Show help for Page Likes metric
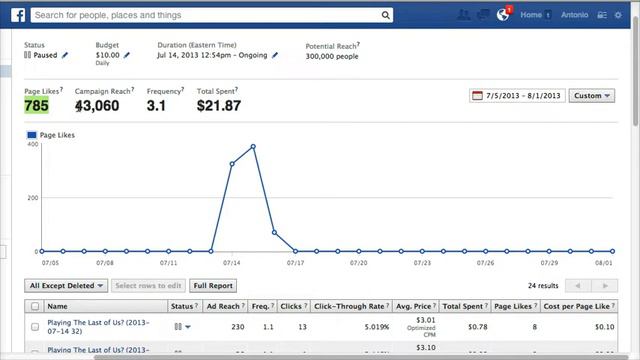This screenshot has width=640, height=360. (x=61, y=89)
